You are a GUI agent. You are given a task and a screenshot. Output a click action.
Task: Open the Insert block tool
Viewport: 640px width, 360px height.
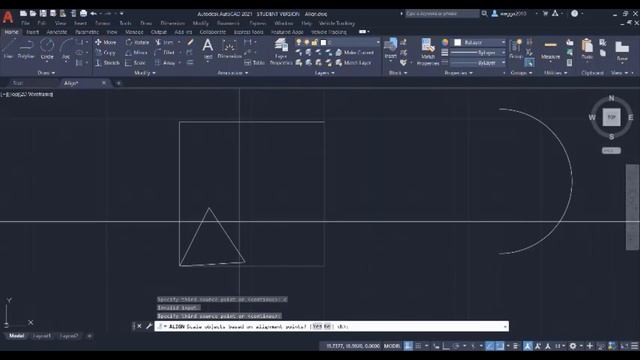coord(391,49)
